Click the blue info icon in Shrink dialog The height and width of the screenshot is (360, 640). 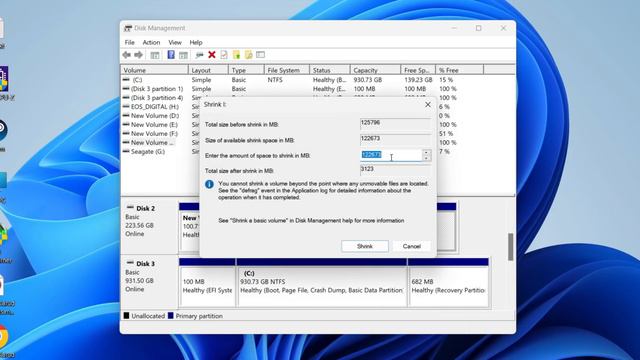[x=209, y=184]
